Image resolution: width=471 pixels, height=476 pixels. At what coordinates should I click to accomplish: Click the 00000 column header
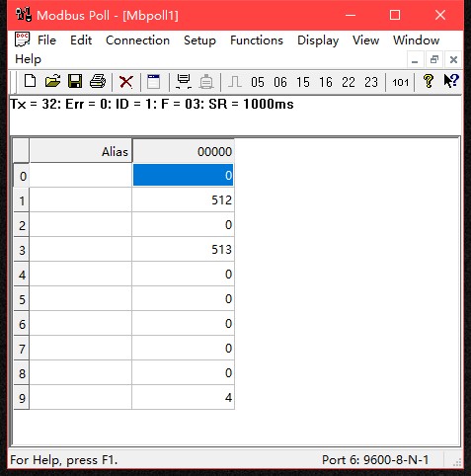[184, 151]
